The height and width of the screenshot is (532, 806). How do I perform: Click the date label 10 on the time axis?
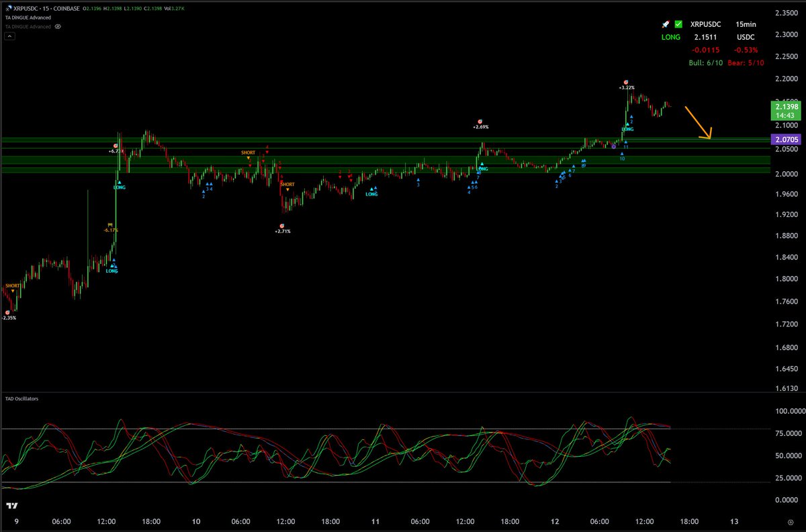point(196,521)
